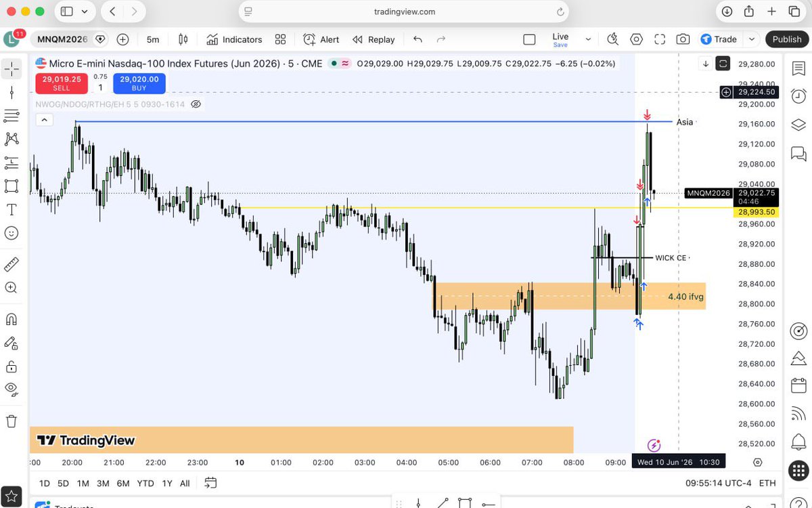
Task: Edit the order quantity 1 field
Action: point(101,87)
